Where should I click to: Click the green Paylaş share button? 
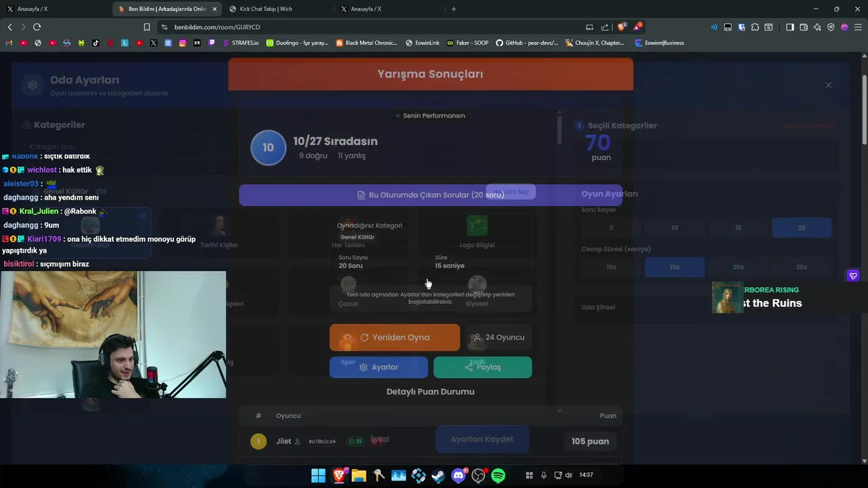pyautogui.click(x=483, y=367)
